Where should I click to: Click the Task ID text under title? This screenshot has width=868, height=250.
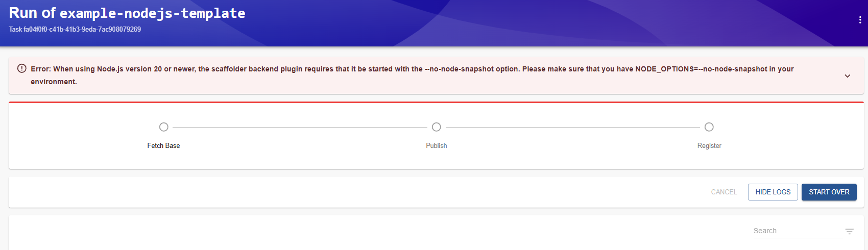pyautogui.click(x=75, y=30)
